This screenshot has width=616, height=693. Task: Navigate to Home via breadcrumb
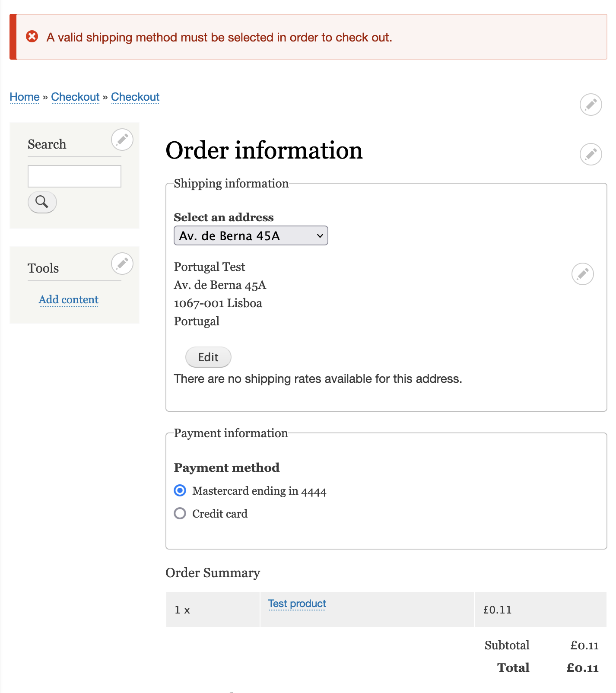tap(24, 97)
